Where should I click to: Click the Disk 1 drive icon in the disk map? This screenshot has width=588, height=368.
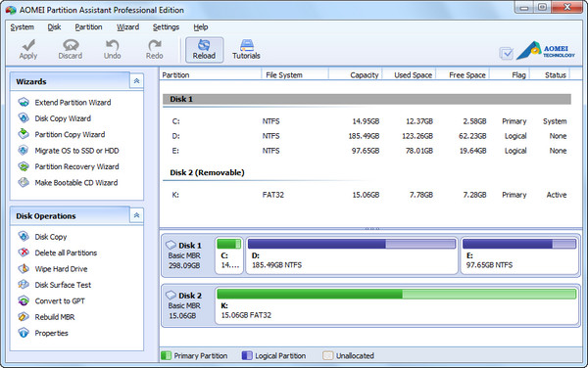pyautogui.click(x=171, y=245)
